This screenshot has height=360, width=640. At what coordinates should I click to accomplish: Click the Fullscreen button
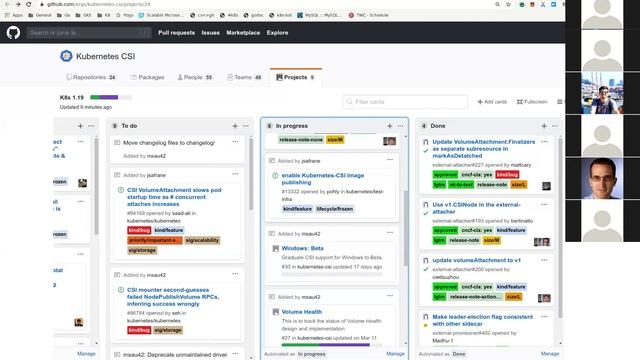[x=532, y=102]
